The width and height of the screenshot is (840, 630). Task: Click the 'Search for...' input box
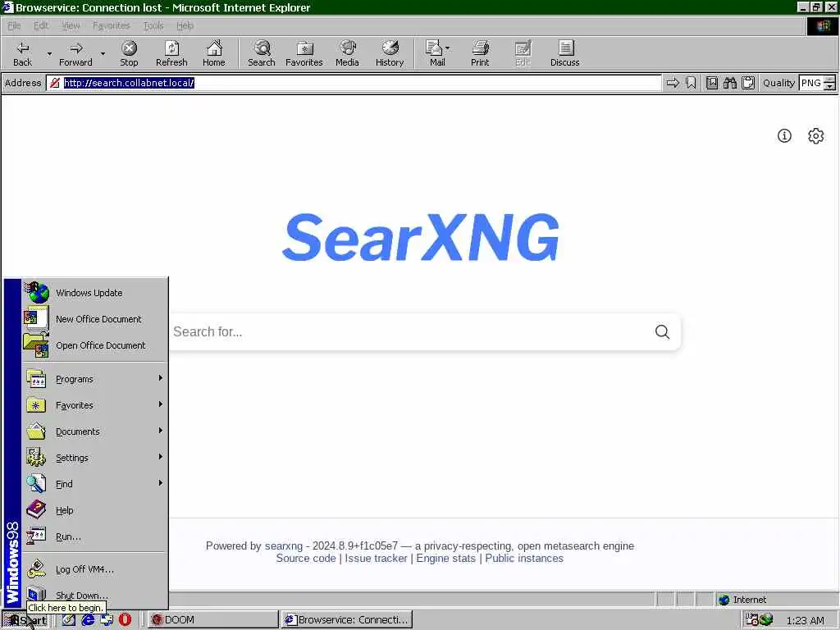(410, 331)
